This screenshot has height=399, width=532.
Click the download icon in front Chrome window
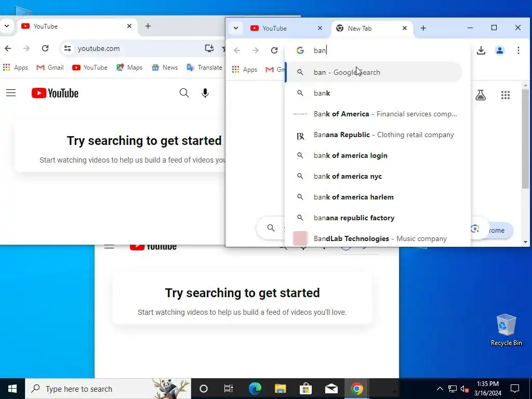click(x=481, y=50)
